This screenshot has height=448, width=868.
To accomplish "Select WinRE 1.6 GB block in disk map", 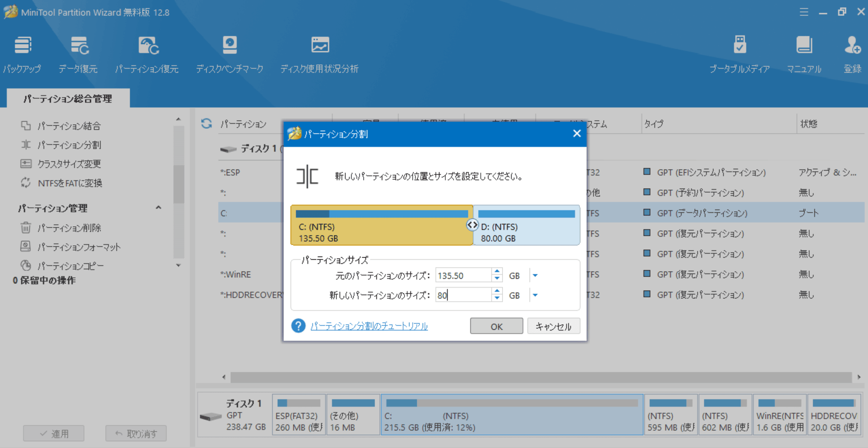I will (x=780, y=415).
